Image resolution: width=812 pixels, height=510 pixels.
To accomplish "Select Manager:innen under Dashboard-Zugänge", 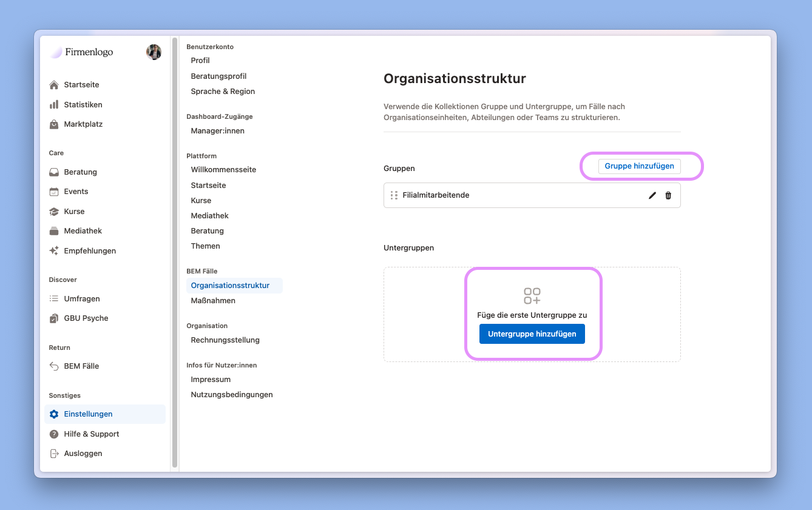I will (217, 131).
